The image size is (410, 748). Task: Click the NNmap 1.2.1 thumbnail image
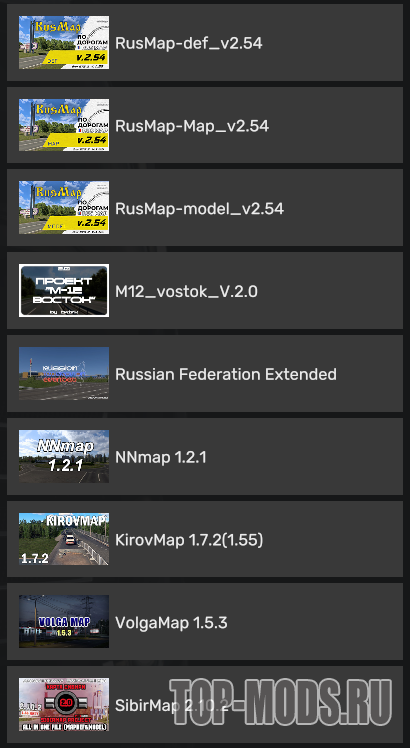pyautogui.click(x=64, y=457)
